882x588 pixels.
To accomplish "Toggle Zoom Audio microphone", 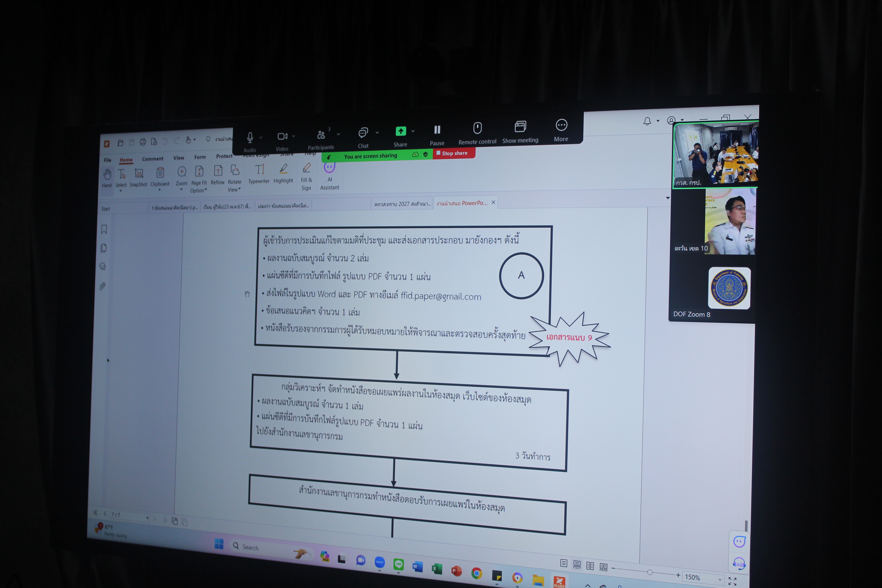I will [250, 142].
